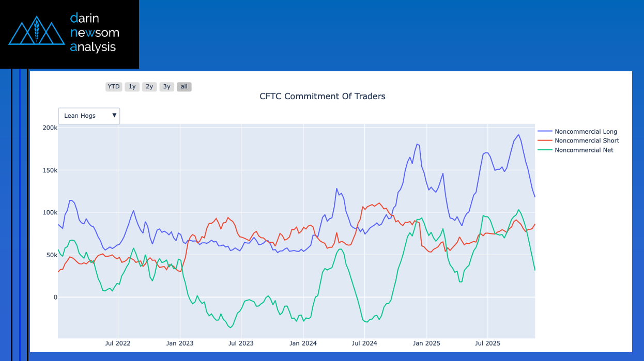Click the blue Noncommercial Long legend line
This screenshot has height=361, width=644.
coord(545,132)
